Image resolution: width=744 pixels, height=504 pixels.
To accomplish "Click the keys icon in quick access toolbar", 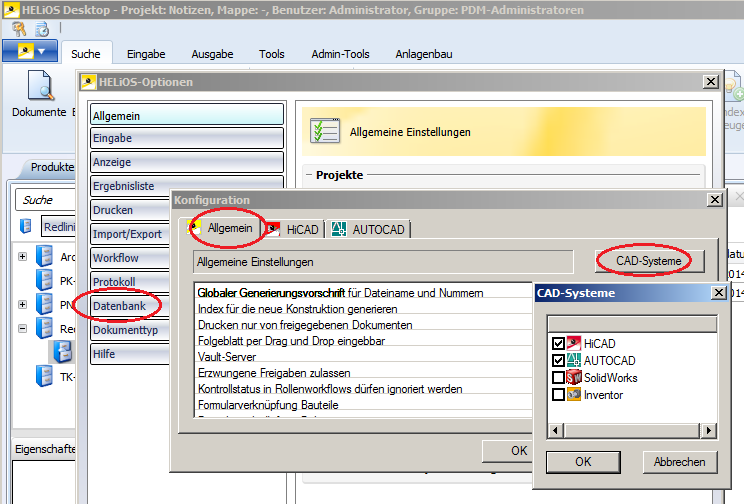I will coord(19,29).
